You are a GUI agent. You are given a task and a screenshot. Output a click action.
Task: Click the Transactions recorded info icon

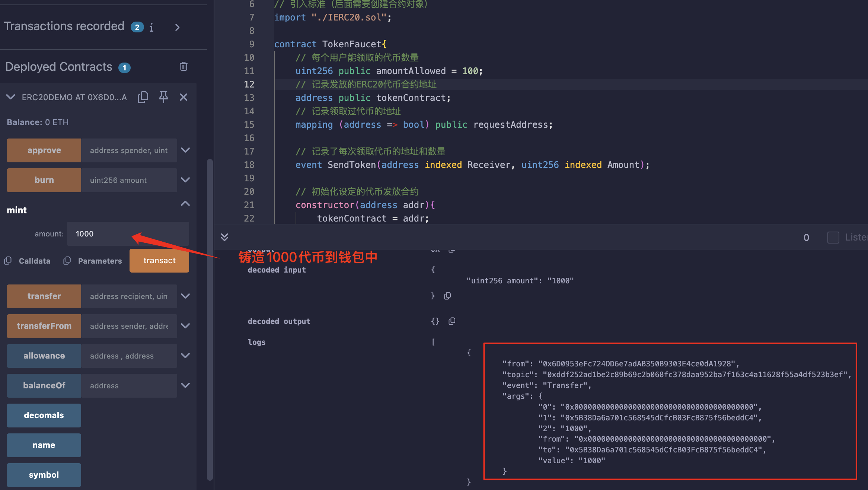151,28
